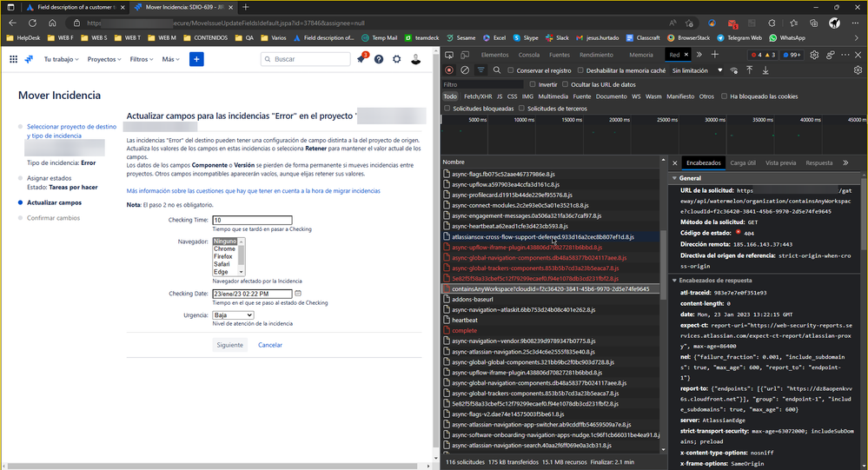Expand the Proyectos menu
This screenshot has height=470, width=868.
(105, 59)
